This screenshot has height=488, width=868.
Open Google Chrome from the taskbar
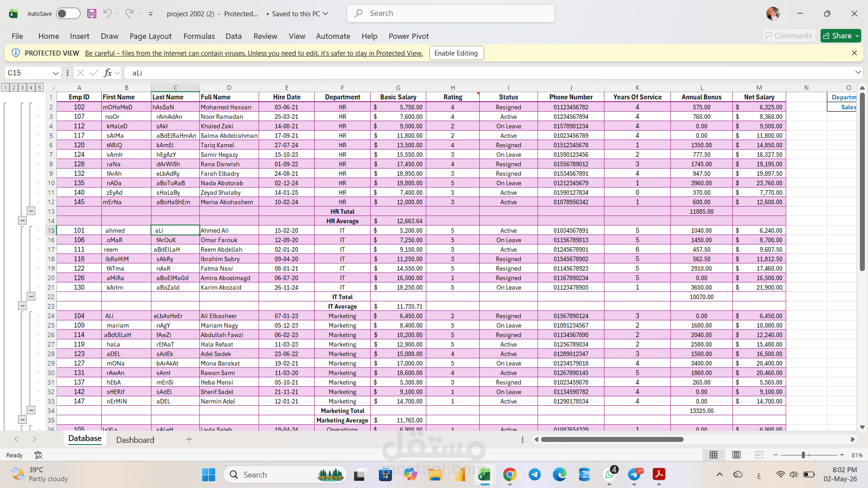click(x=509, y=474)
